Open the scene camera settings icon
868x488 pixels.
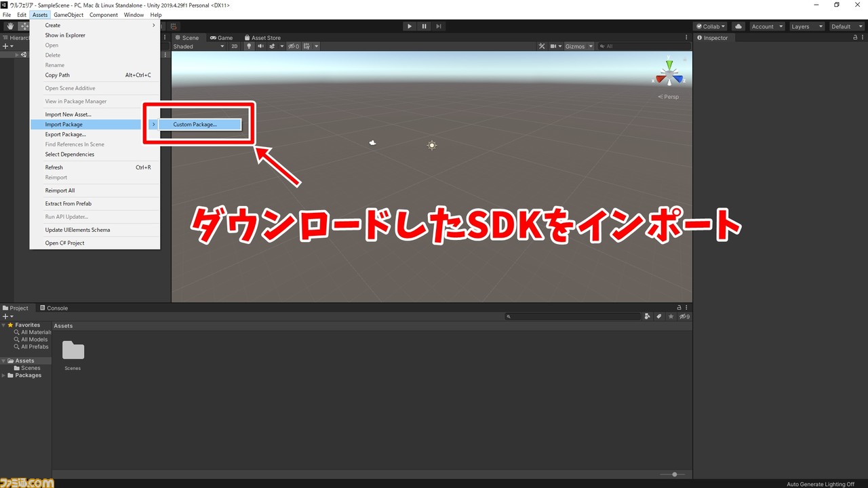(555, 46)
